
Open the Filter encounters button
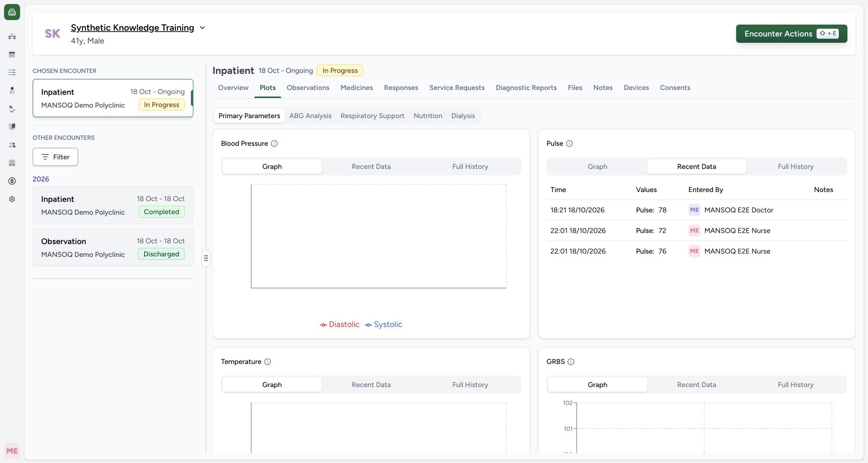pyautogui.click(x=55, y=157)
